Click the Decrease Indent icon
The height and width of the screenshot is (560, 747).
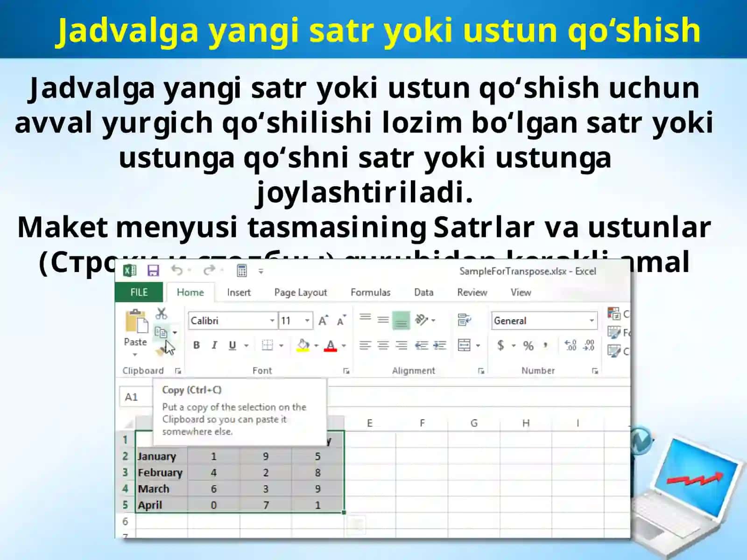422,345
